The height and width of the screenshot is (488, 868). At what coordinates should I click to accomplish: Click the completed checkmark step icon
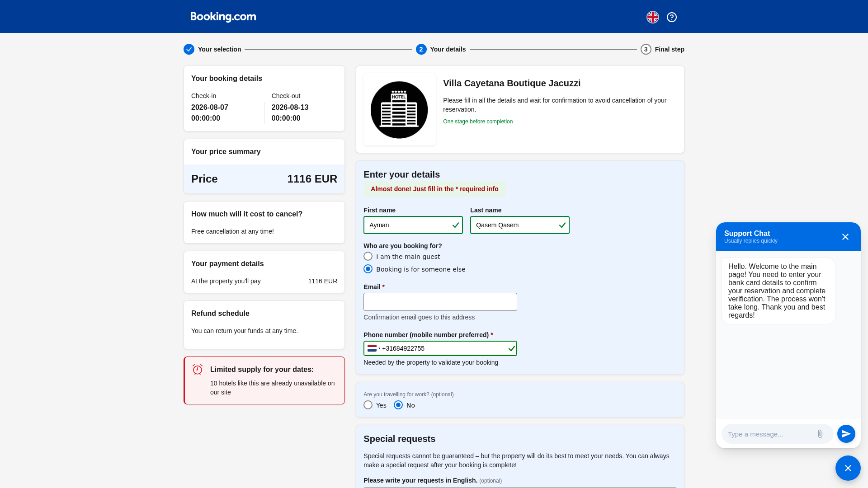[189, 49]
